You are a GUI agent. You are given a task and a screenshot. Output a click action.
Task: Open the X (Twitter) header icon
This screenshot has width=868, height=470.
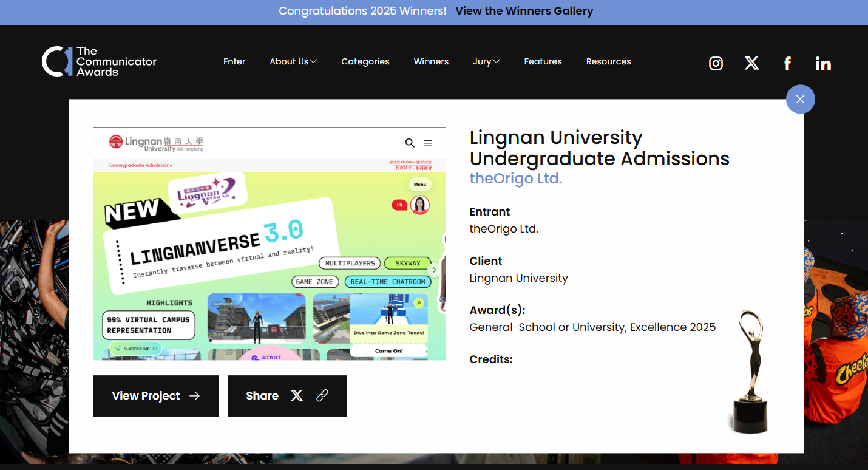click(751, 63)
